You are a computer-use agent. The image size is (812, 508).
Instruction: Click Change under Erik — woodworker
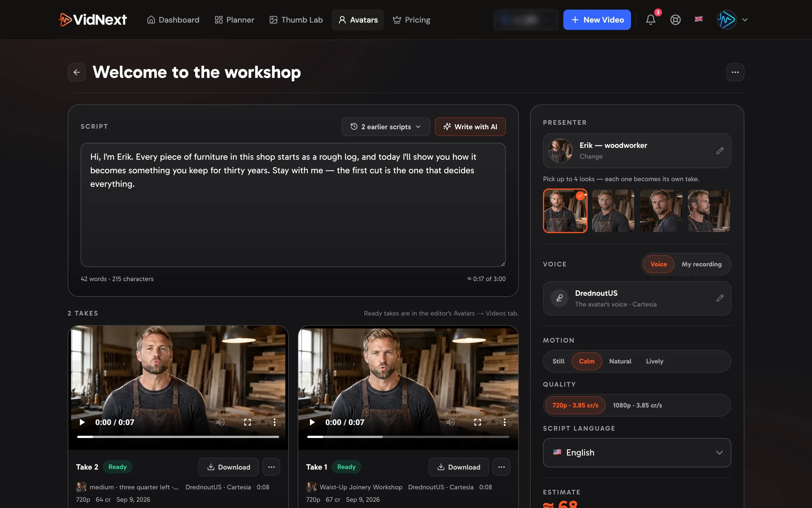pos(591,156)
